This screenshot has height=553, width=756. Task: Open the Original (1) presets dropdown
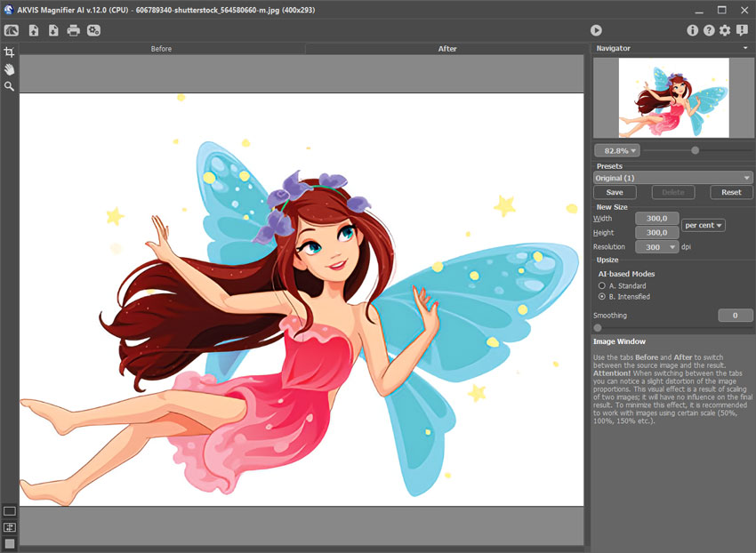pyautogui.click(x=673, y=178)
